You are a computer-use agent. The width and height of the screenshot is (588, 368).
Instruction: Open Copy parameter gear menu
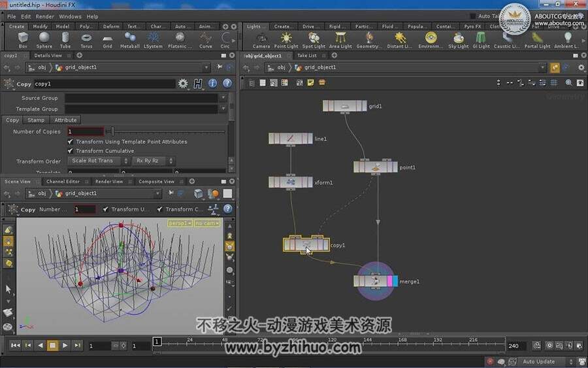183,83
